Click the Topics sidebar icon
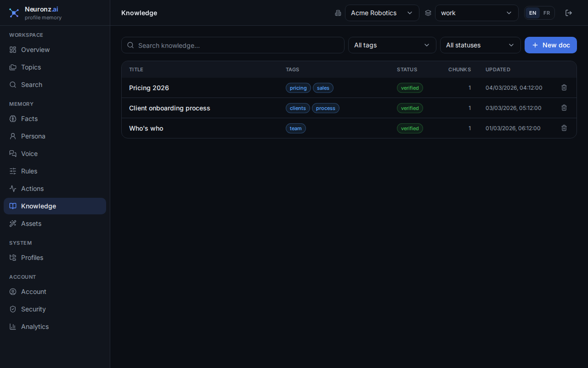 (13, 67)
